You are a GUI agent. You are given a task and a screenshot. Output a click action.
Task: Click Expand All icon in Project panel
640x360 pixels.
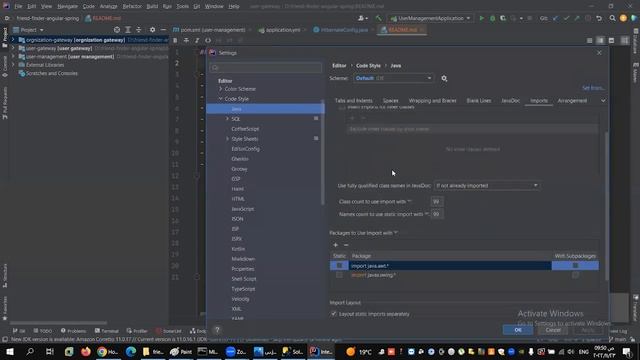tap(128, 30)
